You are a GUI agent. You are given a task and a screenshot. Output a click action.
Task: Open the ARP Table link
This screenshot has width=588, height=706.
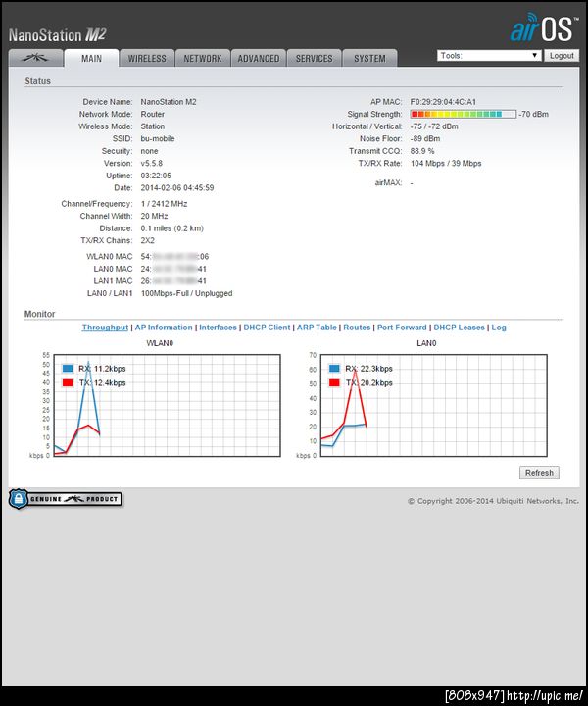click(317, 328)
